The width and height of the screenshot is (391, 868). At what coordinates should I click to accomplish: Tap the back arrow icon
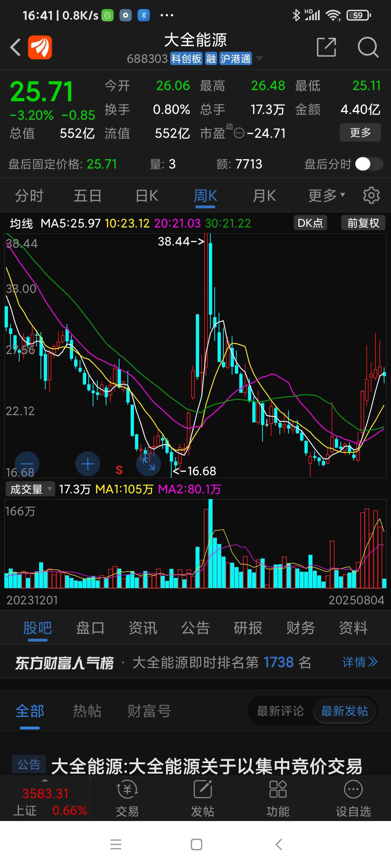(15, 47)
